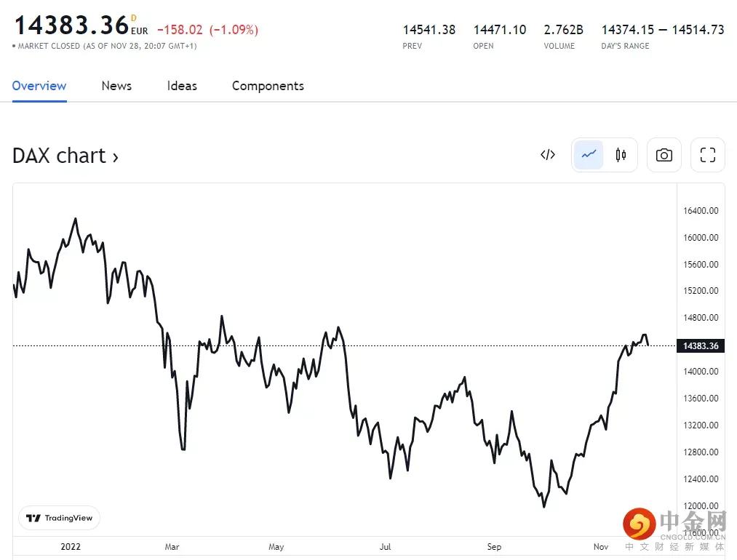Click the CNGOLD watermark logo
Viewport: 737px width, 560px height.
[674, 528]
